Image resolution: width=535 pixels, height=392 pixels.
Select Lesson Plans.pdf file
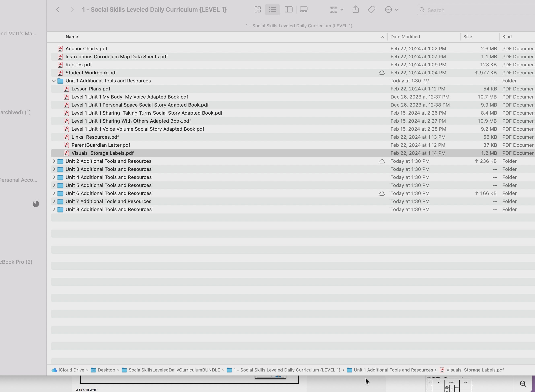pos(91,89)
